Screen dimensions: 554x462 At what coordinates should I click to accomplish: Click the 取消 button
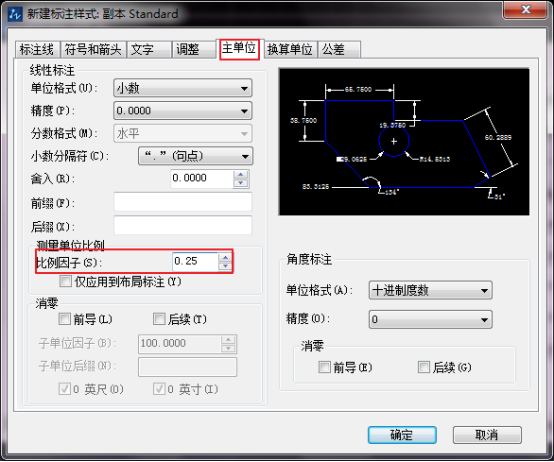point(487,435)
